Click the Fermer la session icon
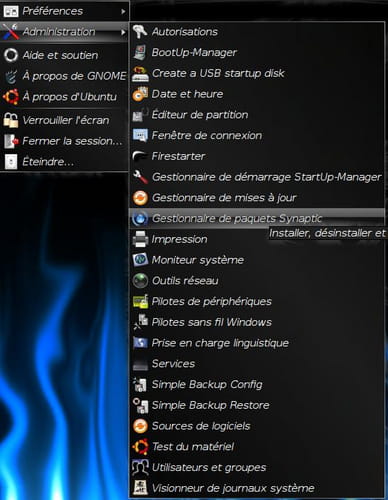 (x=11, y=141)
